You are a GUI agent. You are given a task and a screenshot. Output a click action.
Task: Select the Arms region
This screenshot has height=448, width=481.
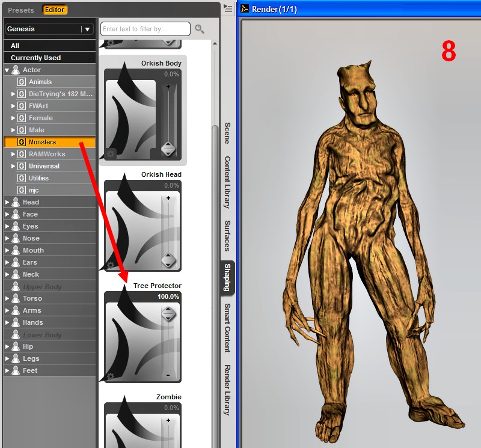click(x=49, y=310)
